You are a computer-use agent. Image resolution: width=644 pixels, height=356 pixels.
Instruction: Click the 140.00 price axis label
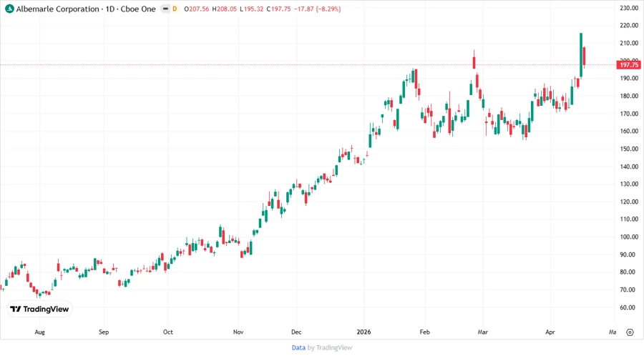coord(629,167)
